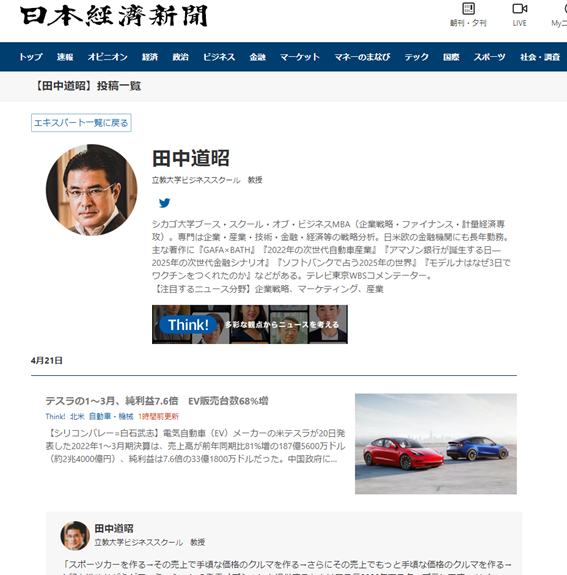Select マーケット in the navigation bar
The image size is (567, 575).
pos(300,57)
